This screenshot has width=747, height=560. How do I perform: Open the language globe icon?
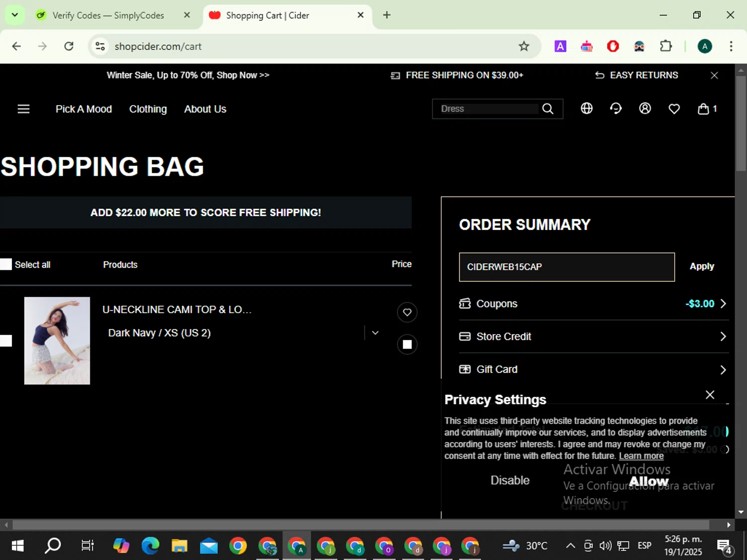pos(587,109)
